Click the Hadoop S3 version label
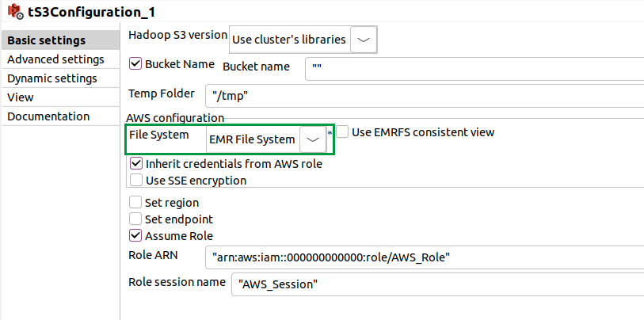The image size is (644, 320). (178, 36)
